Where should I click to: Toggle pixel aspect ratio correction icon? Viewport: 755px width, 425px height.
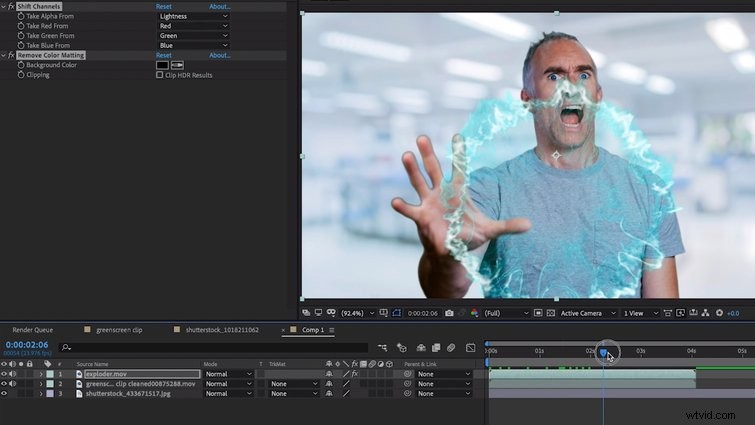tap(668, 313)
